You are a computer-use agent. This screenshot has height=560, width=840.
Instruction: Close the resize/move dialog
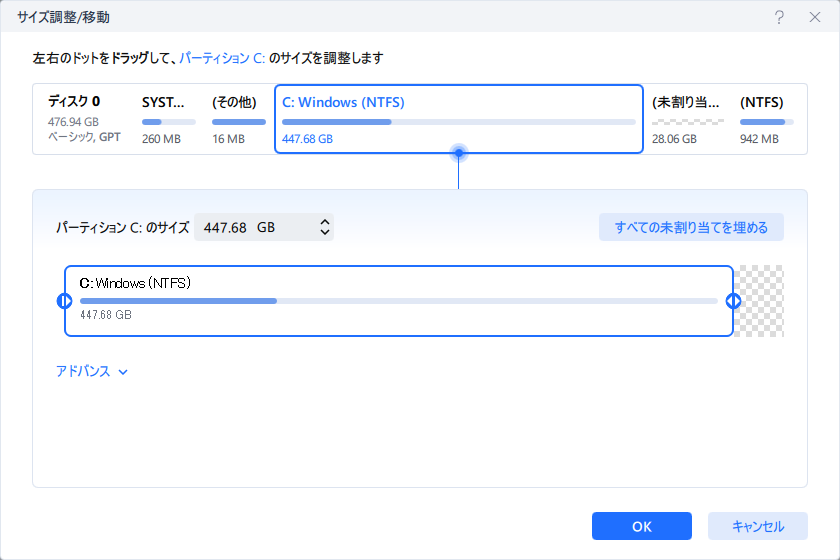click(815, 17)
